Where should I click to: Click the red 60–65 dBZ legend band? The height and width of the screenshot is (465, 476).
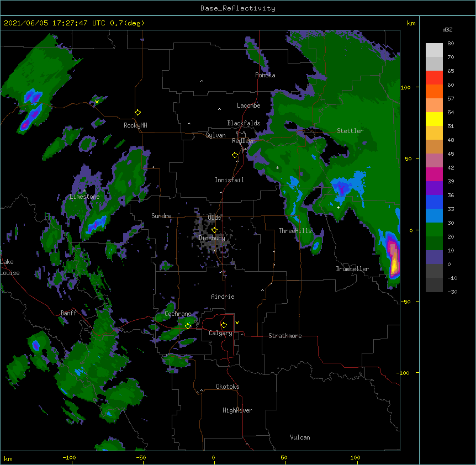pyautogui.click(x=434, y=78)
